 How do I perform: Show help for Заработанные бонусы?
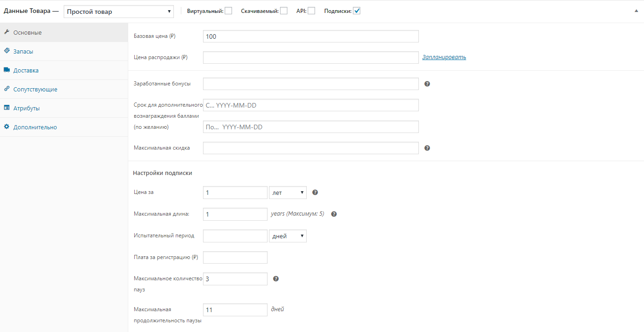tap(427, 84)
